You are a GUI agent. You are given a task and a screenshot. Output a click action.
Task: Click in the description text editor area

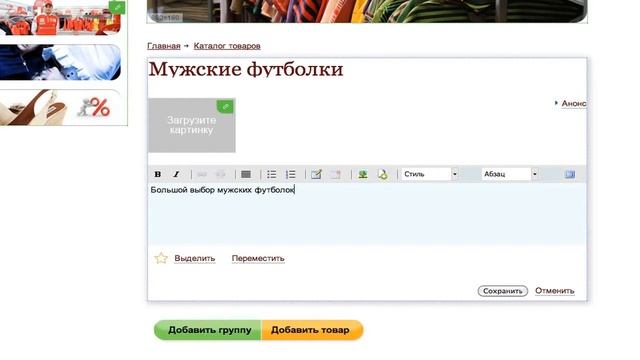(367, 214)
